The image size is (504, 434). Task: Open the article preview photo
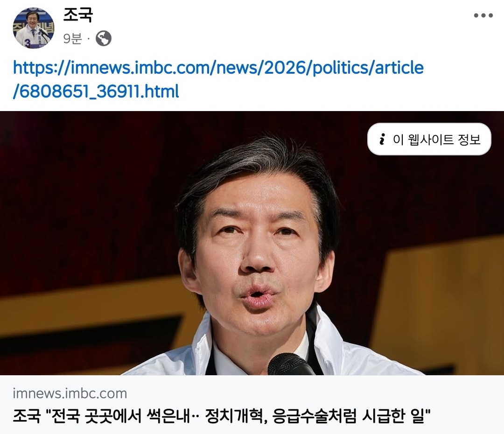252,243
